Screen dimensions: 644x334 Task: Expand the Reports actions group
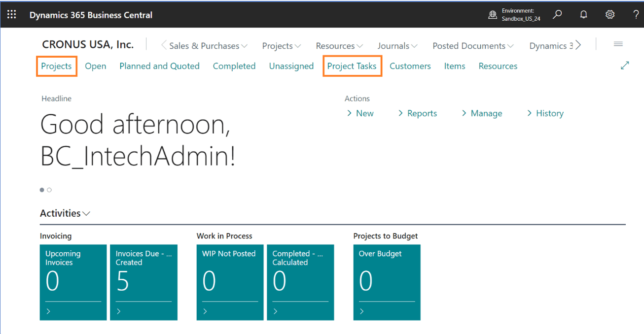417,113
